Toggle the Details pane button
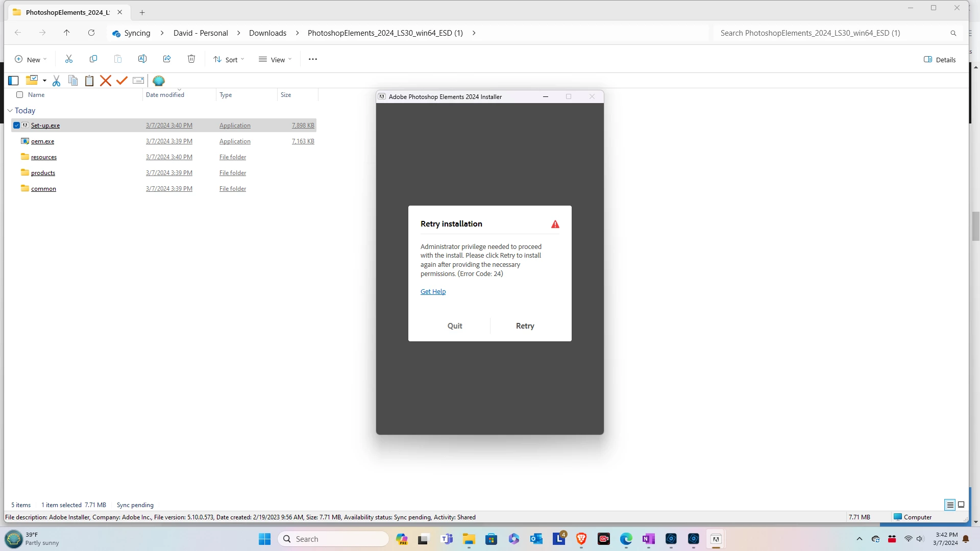Image resolution: width=980 pixels, height=551 pixels. click(x=940, y=60)
